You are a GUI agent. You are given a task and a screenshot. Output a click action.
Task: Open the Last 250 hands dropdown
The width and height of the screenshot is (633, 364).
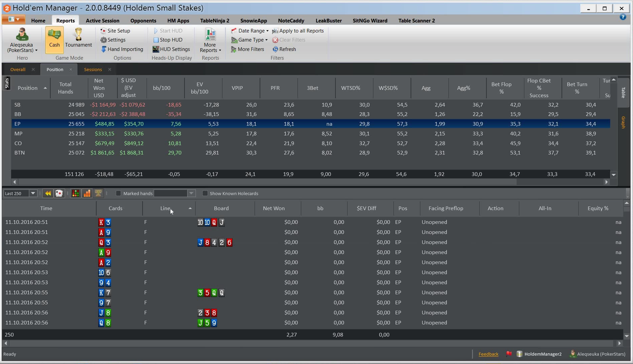(x=33, y=193)
